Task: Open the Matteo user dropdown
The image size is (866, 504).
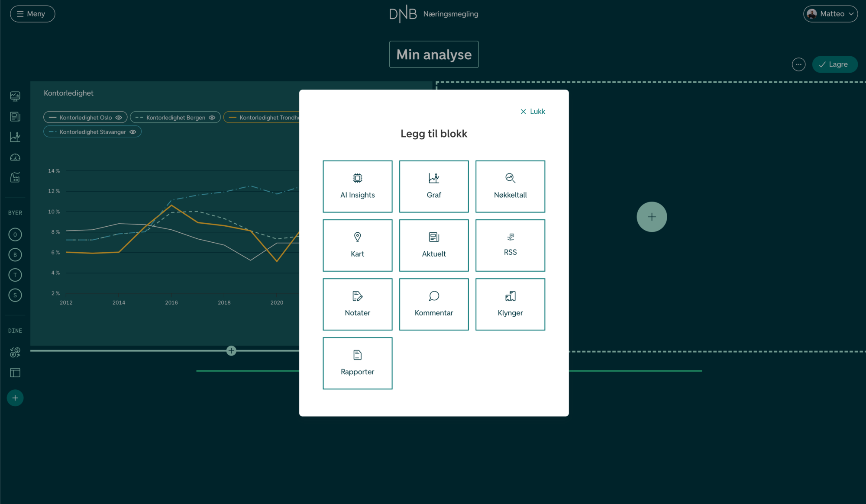Action: 830,14
